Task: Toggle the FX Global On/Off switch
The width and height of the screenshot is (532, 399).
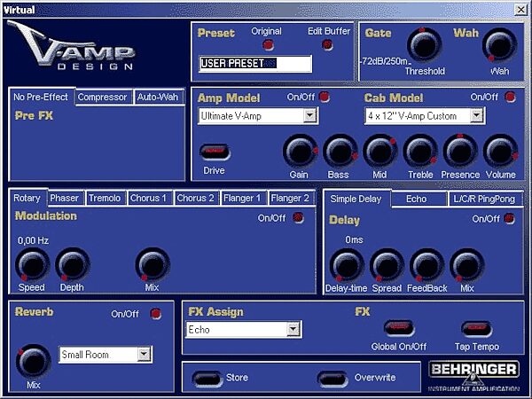Action: [399, 328]
